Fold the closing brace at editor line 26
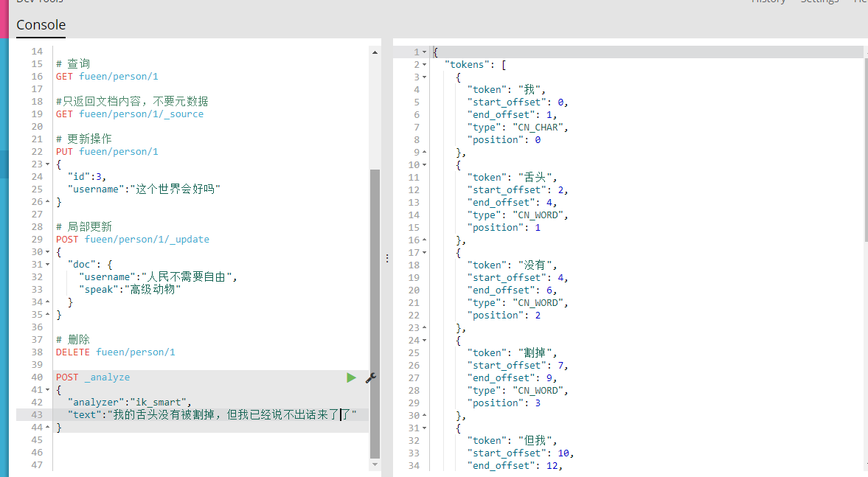The image size is (868, 477). [x=48, y=202]
